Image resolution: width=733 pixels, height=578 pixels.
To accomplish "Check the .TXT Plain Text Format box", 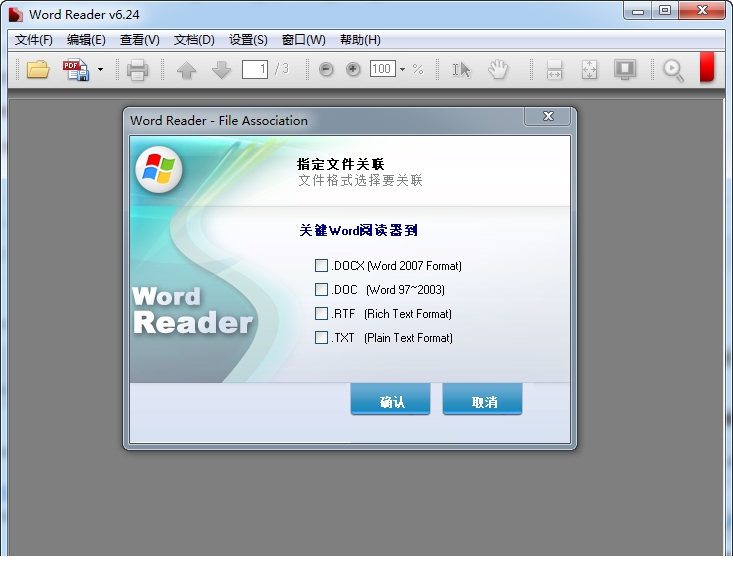I will [x=321, y=337].
